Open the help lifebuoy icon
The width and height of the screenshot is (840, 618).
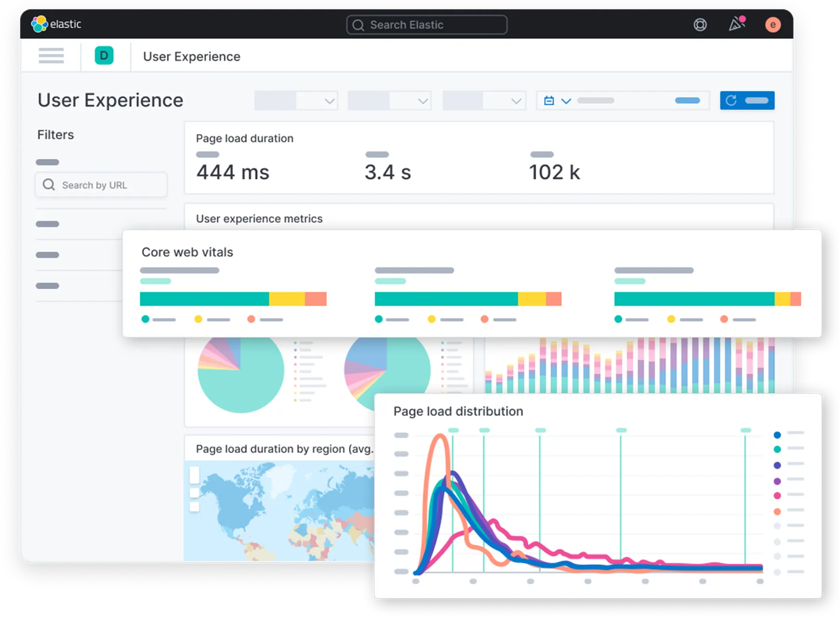[x=700, y=25]
